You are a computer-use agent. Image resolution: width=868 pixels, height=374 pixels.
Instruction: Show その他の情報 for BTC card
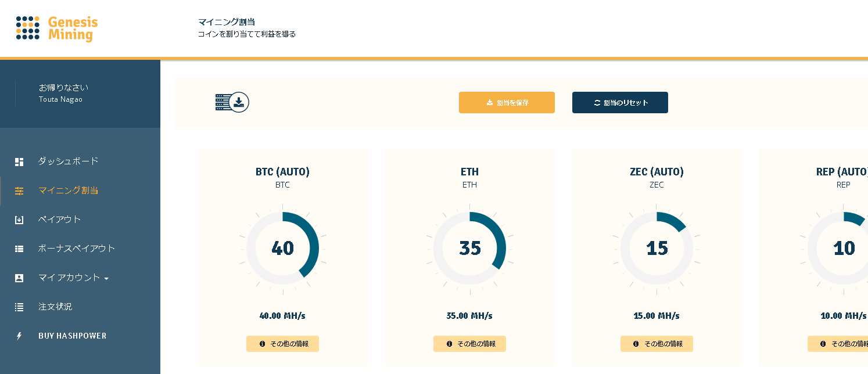(282, 344)
